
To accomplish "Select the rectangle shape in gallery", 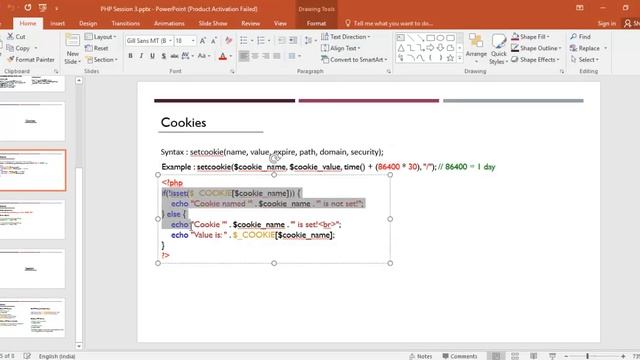I will tap(430, 38).
